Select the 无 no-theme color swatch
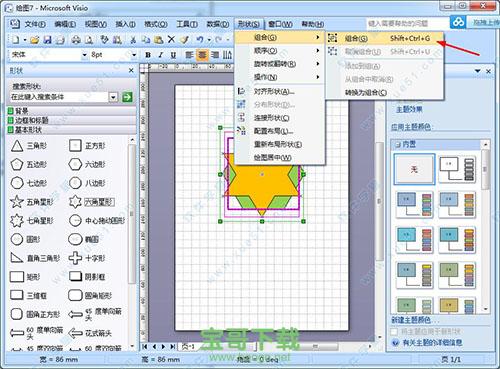This screenshot has height=369, width=500. (x=414, y=169)
